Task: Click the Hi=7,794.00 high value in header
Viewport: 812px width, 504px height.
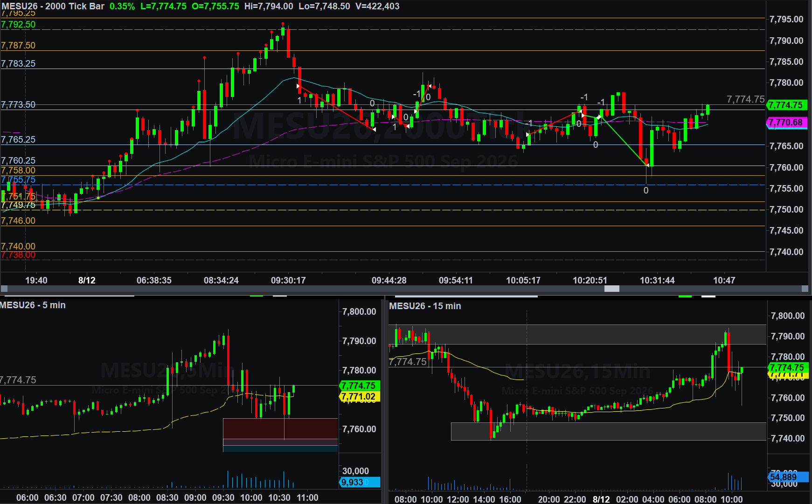Action: point(269,6)
